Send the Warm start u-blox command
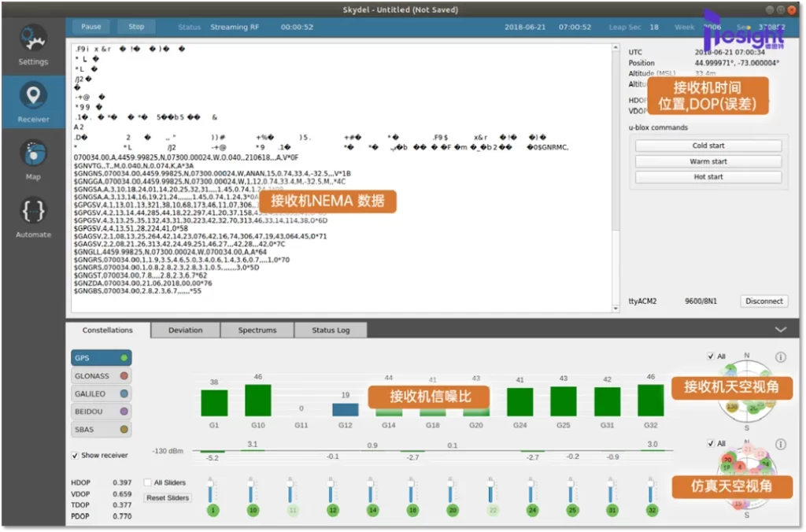 coord(708,161)
